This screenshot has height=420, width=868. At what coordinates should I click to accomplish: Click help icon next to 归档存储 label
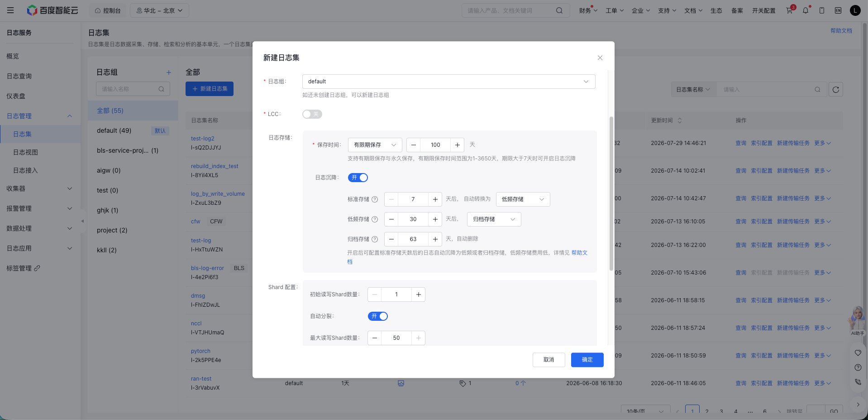375,239
